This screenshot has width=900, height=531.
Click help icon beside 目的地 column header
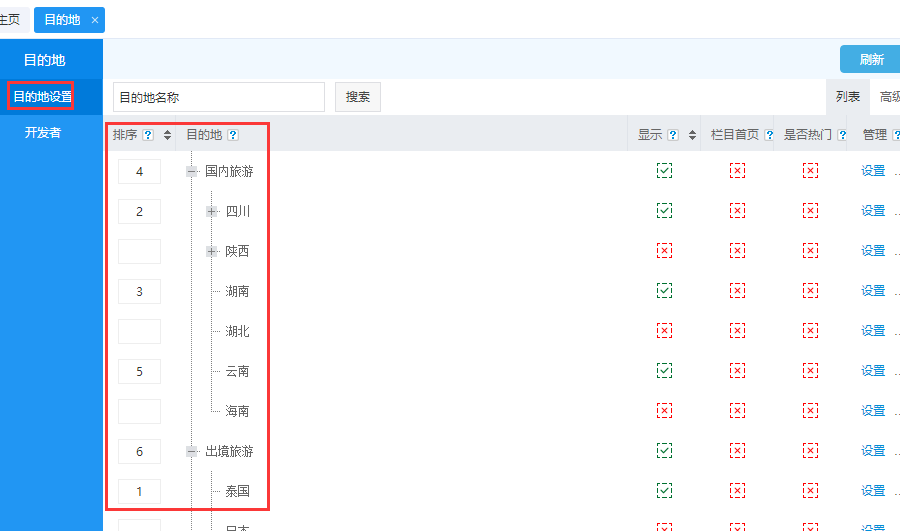233,135
